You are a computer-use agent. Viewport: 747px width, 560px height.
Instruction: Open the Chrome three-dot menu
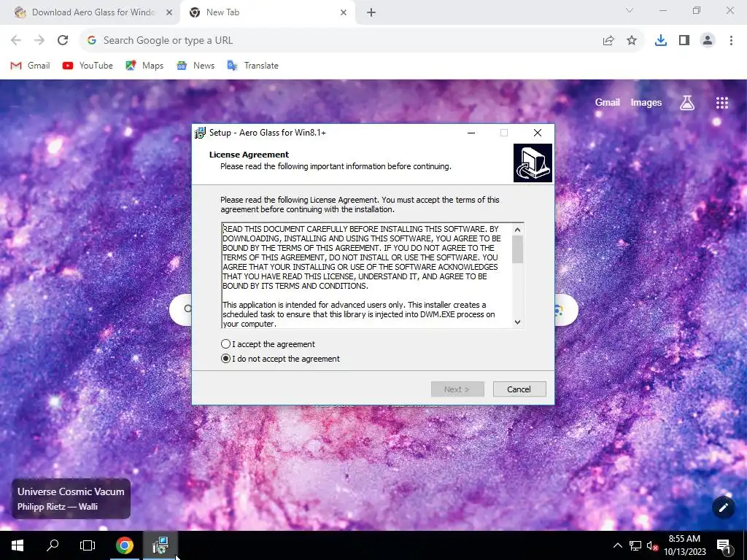731,41
